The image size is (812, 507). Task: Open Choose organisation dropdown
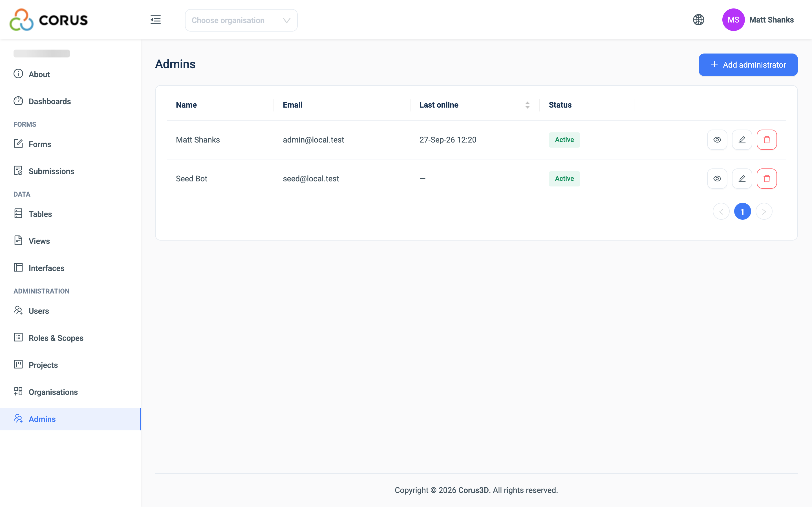(241, 21)
